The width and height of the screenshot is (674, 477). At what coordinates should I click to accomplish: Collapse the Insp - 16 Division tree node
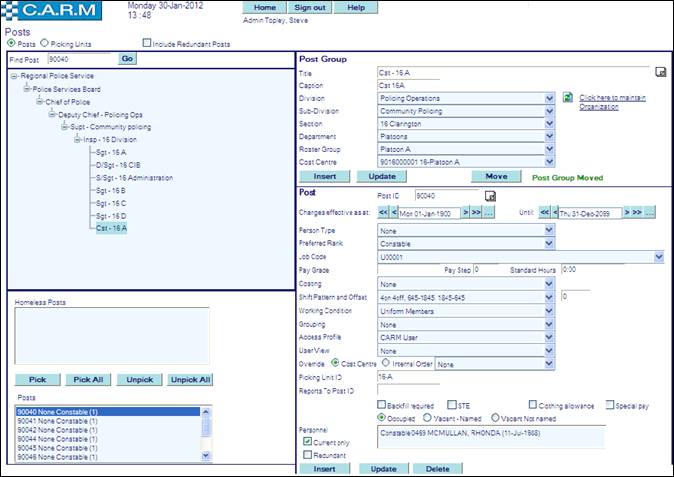77,139
